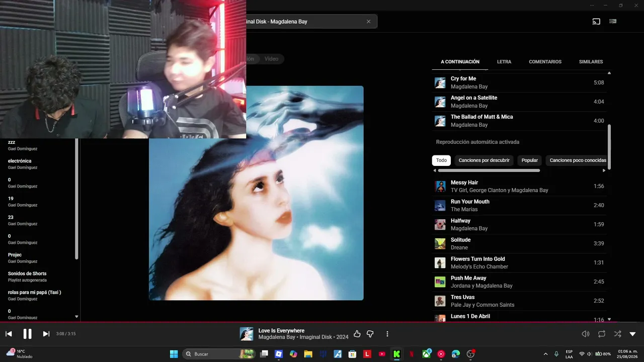644x362 pixels.
Task: Play Tres Uvas by Pale Jay
Action: click(519, 301)
